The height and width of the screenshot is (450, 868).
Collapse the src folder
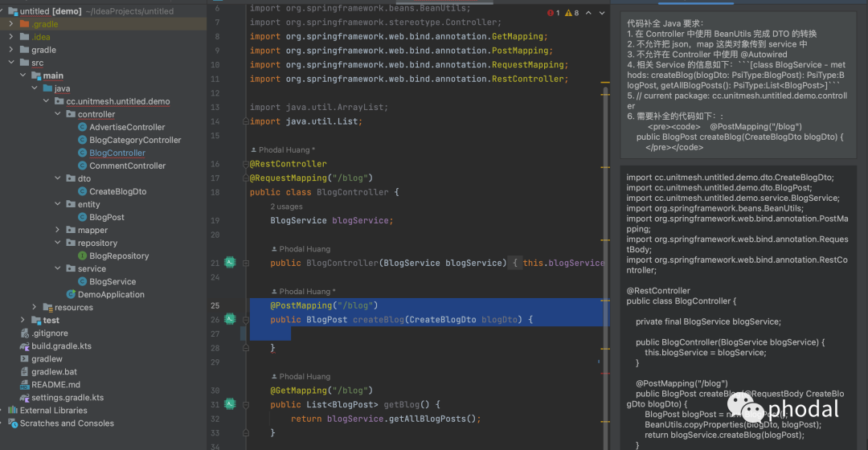point(11,63)
